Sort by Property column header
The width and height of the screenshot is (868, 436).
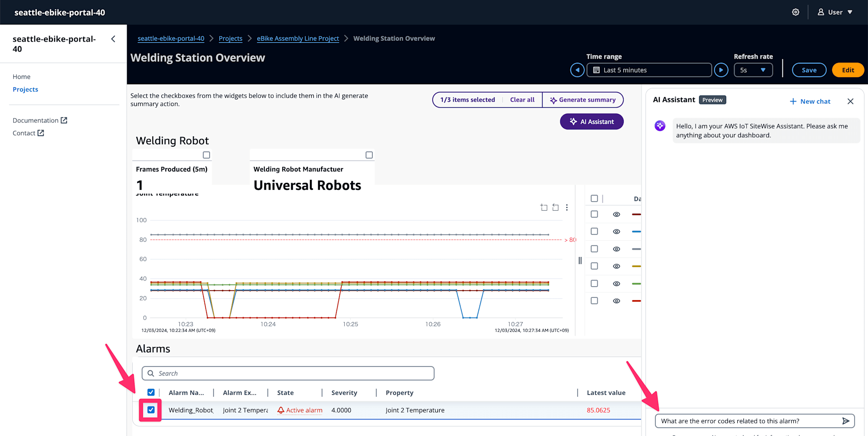click(399, 393)
